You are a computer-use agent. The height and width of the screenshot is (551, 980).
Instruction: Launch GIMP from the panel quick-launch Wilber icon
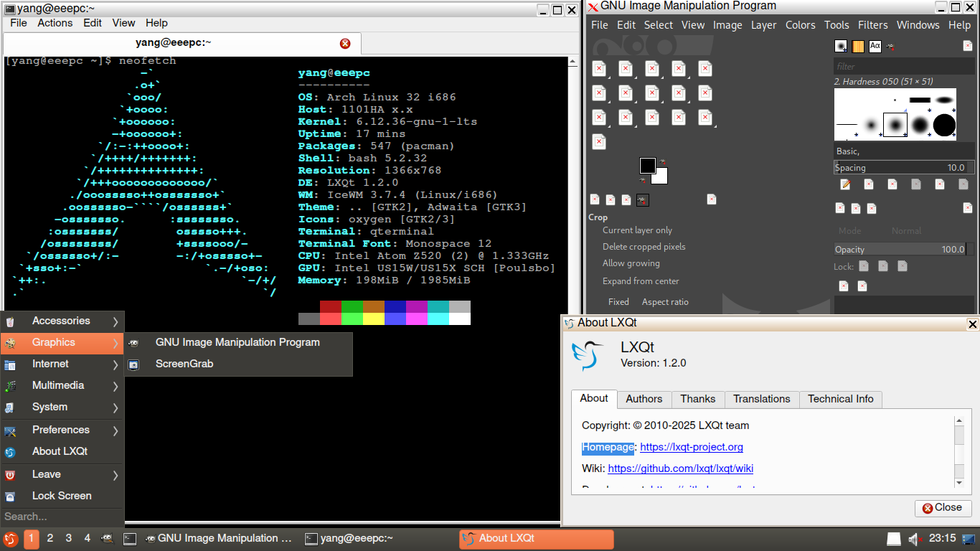tap(107, 538)
